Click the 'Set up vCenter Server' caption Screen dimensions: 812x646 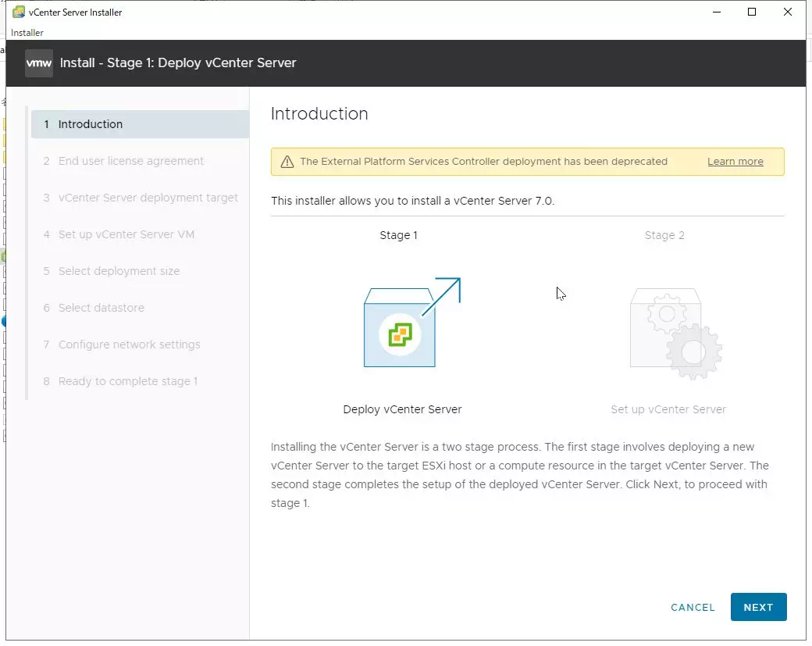coord(668,409)
